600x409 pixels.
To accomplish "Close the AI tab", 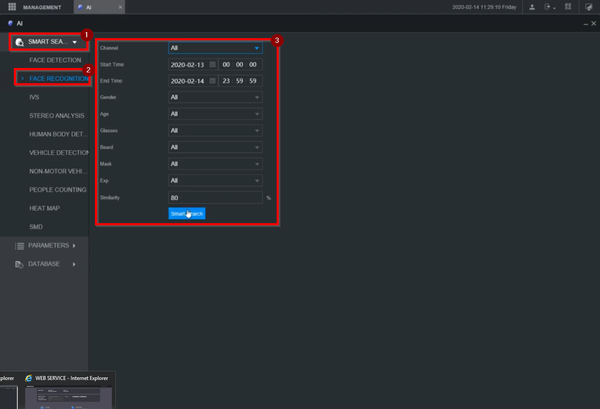I will (x=120, y=7).
